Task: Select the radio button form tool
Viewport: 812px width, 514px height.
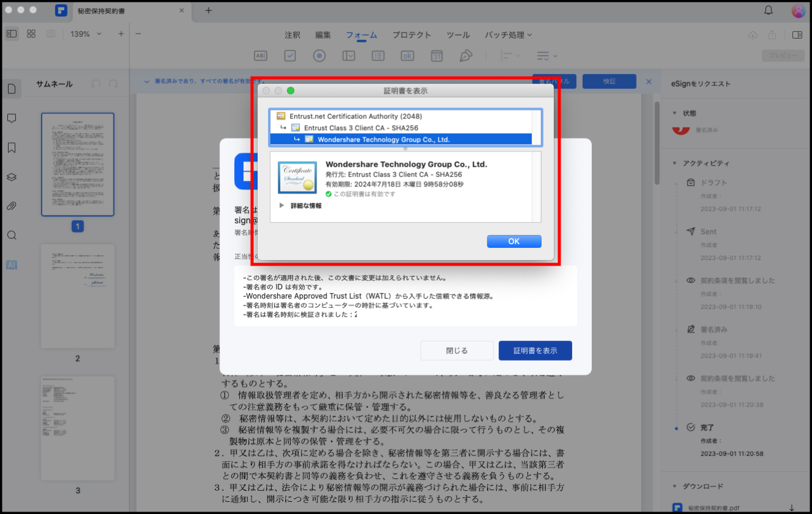Action: pos(319,56)
